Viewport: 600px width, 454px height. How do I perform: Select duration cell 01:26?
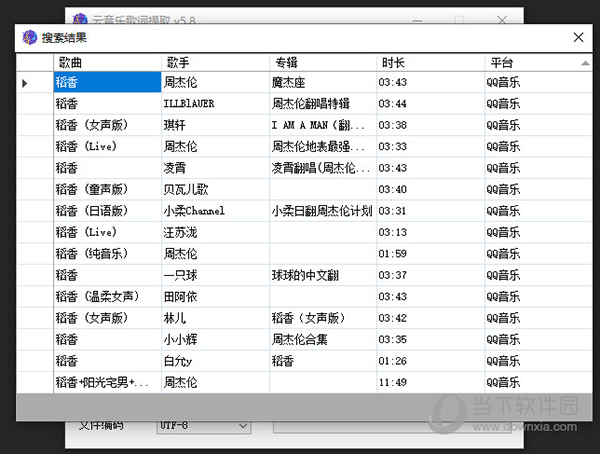(x=430, y=361)
